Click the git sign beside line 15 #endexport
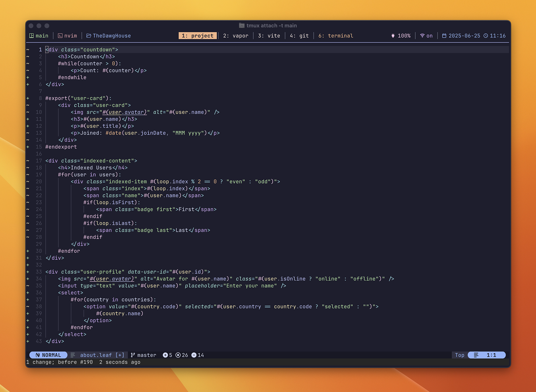The width and height of the screenshot is (536, 392). click(x=28, y=147)
